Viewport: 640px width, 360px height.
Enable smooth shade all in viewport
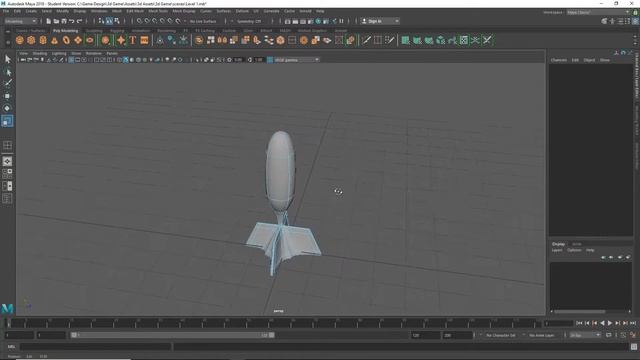click(x=126, y=60)
